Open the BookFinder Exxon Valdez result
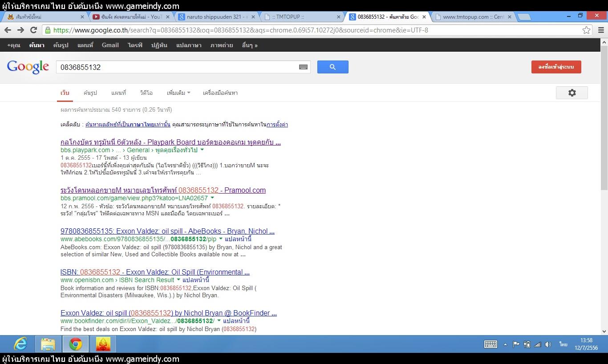The image size is (608, 364). point(169,313)
